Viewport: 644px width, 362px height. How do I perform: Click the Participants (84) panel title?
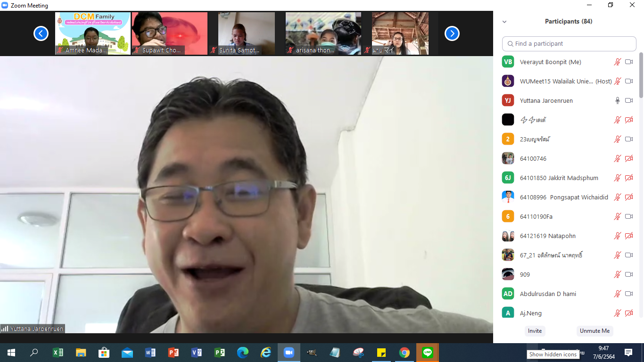[569, 22]
